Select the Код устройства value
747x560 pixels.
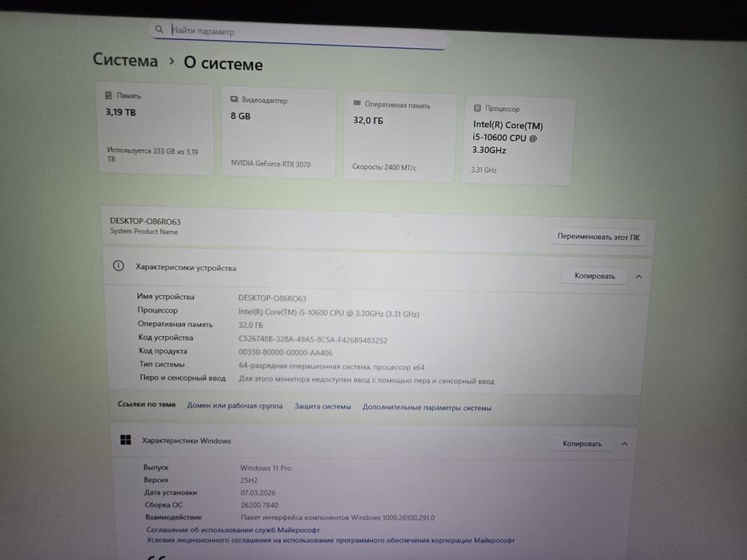click(x=312, y=340)
